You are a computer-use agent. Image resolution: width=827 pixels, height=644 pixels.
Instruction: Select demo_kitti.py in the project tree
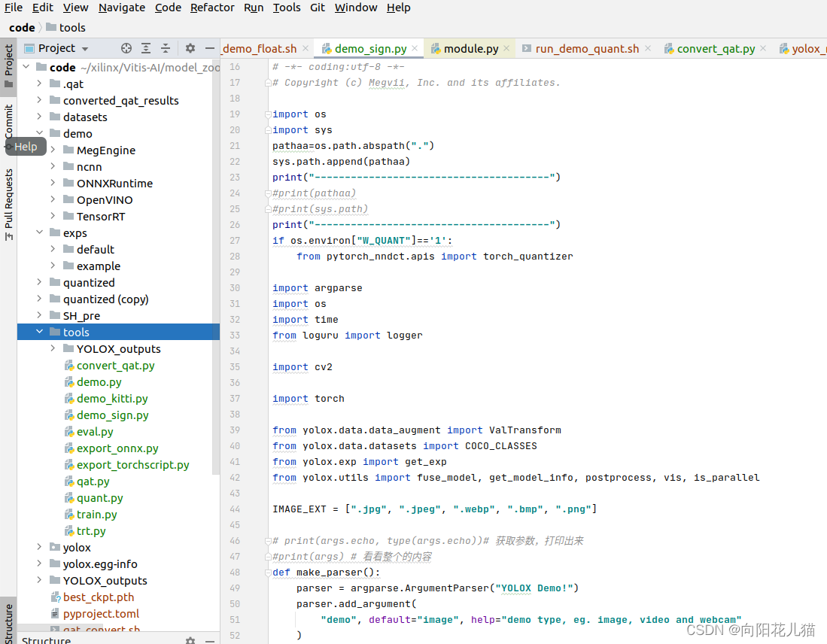coord(111,398)
